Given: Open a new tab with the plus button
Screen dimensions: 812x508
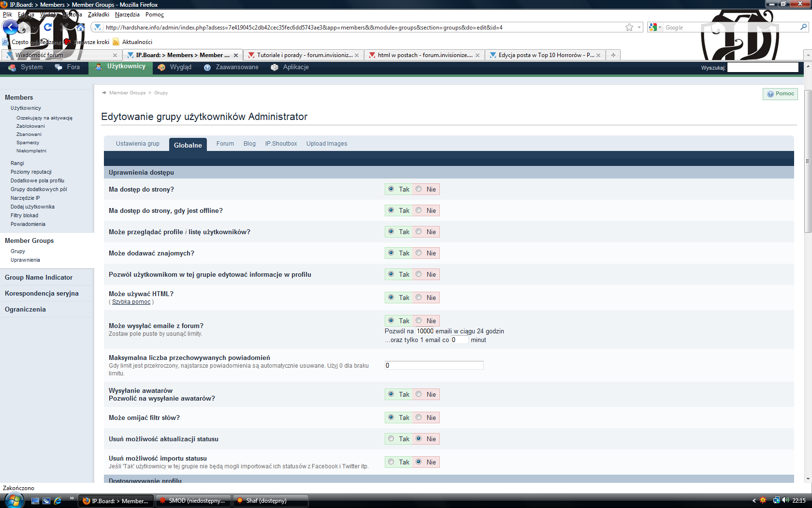Looking at the screenshot, I should [613, 55].
